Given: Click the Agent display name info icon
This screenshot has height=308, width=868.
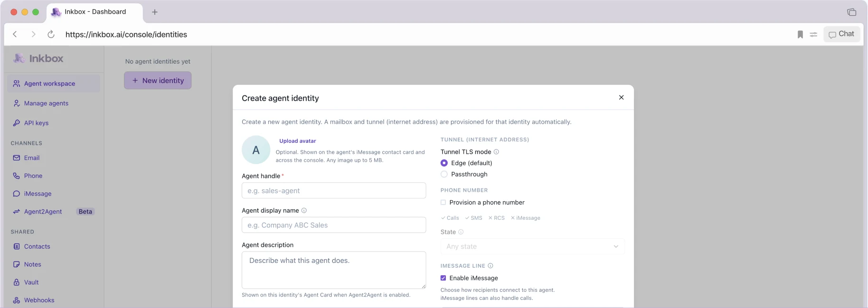Looking at the screenshot, I should click(x=304, y=210).
